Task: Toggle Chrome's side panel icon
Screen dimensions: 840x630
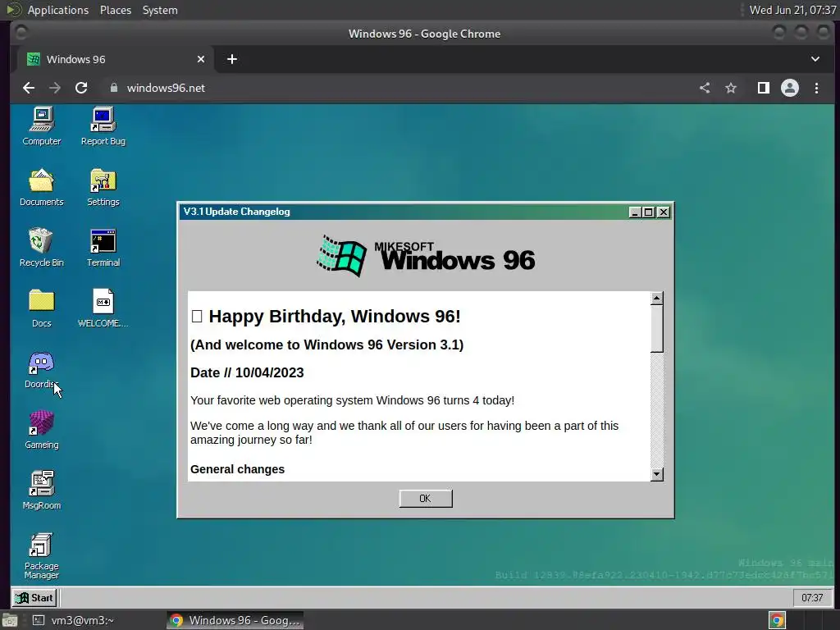Action: [764, 88]
